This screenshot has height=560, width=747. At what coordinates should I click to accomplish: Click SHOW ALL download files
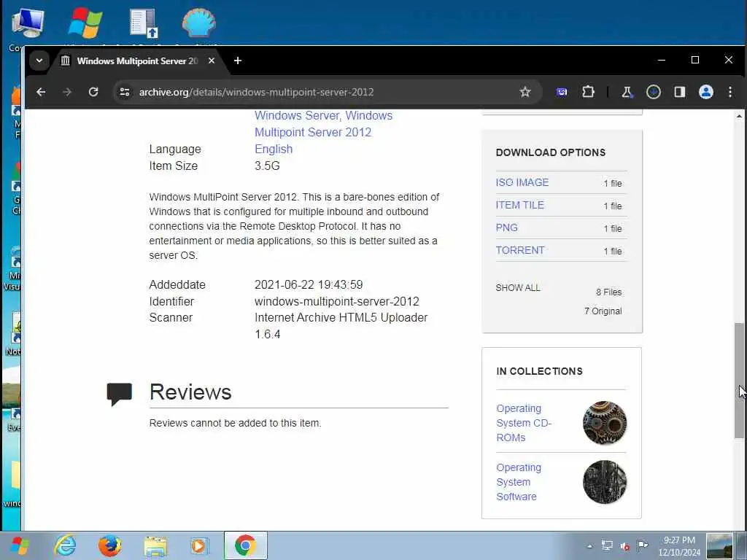pos(518,287)
